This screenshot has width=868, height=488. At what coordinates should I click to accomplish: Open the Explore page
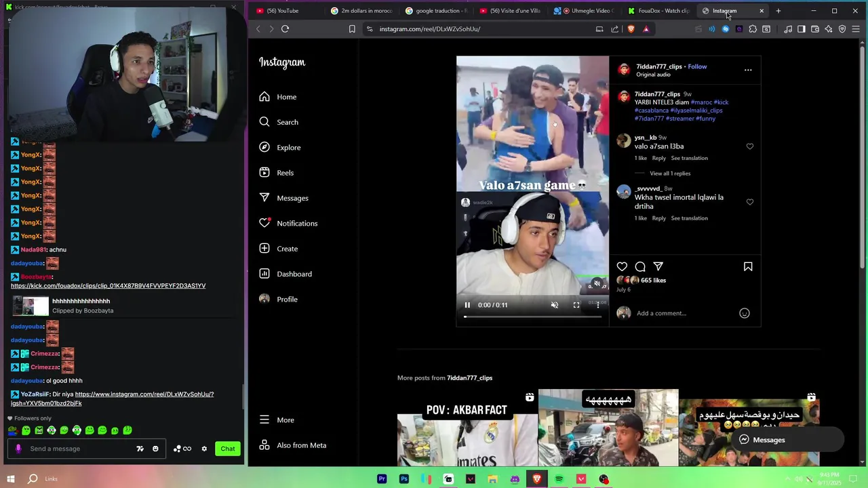pos(280,147)
